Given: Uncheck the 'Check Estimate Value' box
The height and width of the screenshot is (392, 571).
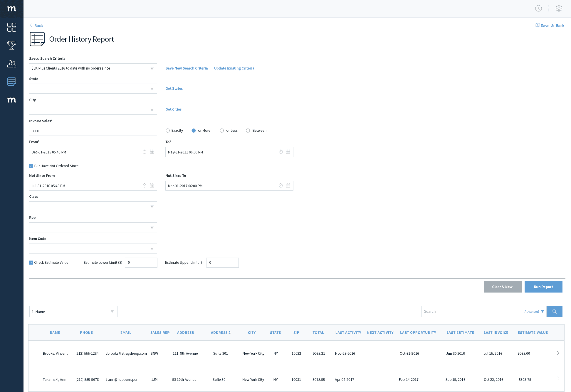Looking at the screenshot, I should (31, 262).
